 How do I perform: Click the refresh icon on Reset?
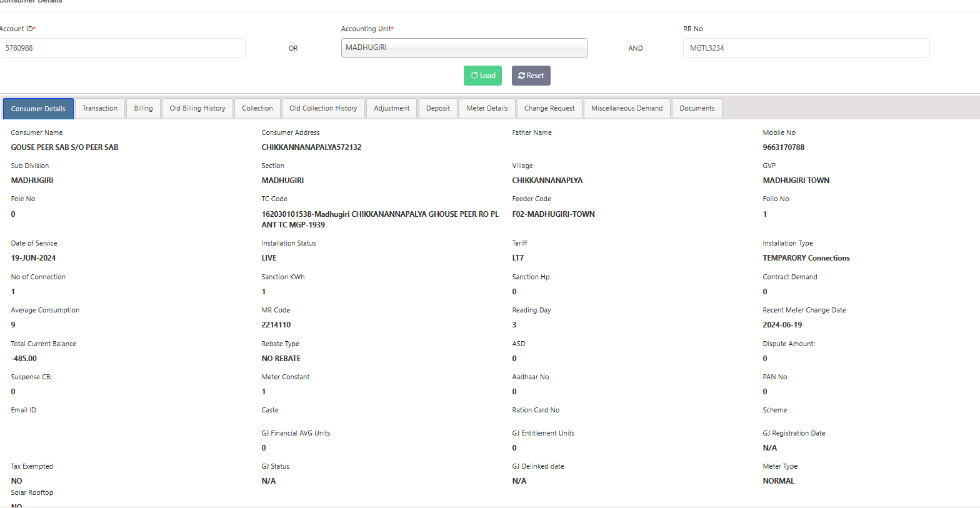tap(521, 76)
